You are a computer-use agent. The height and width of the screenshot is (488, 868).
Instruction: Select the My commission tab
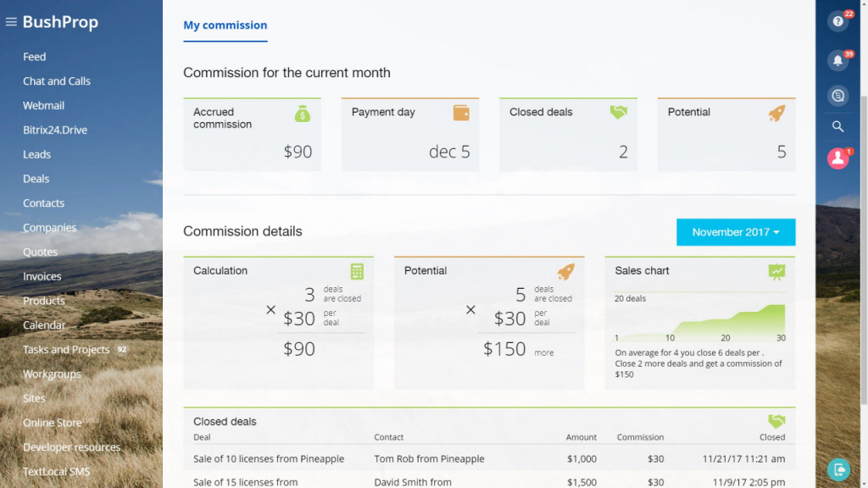[x=225, y=25]
